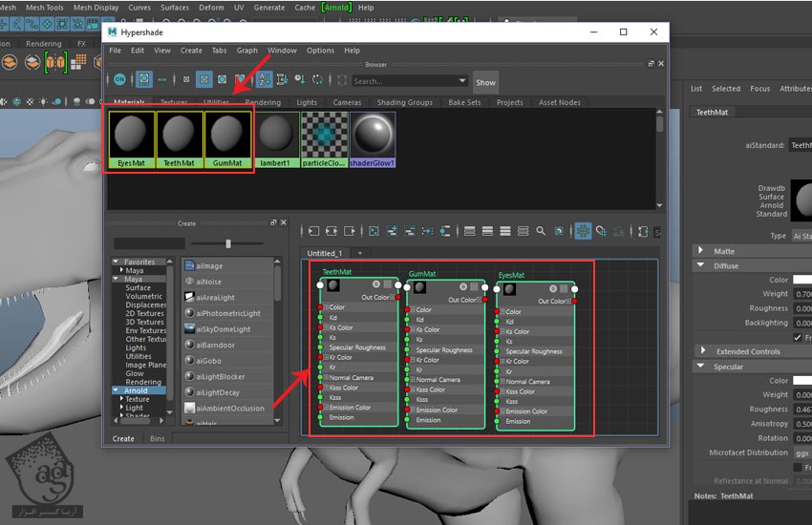This screenshot has height=525, width=812.
Task: Collapse the Specular section
Action: pyautogui.click(x=700, y=367)
